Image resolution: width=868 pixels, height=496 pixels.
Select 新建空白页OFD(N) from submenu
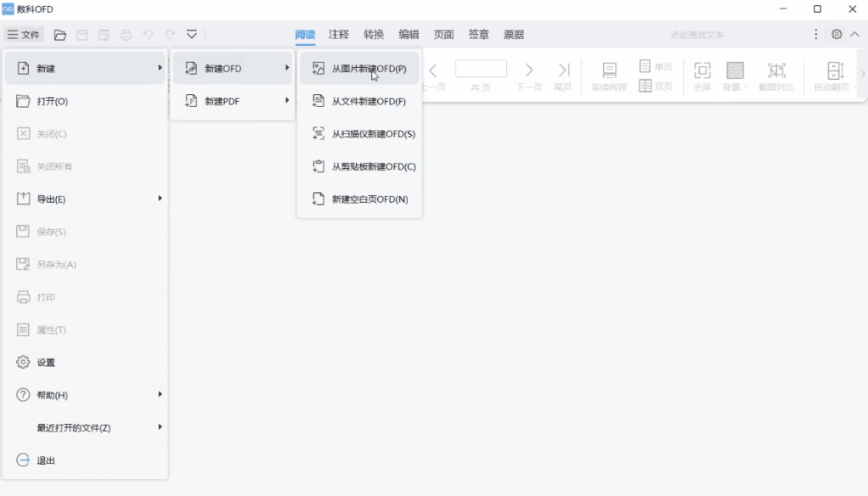coord(360,200)
